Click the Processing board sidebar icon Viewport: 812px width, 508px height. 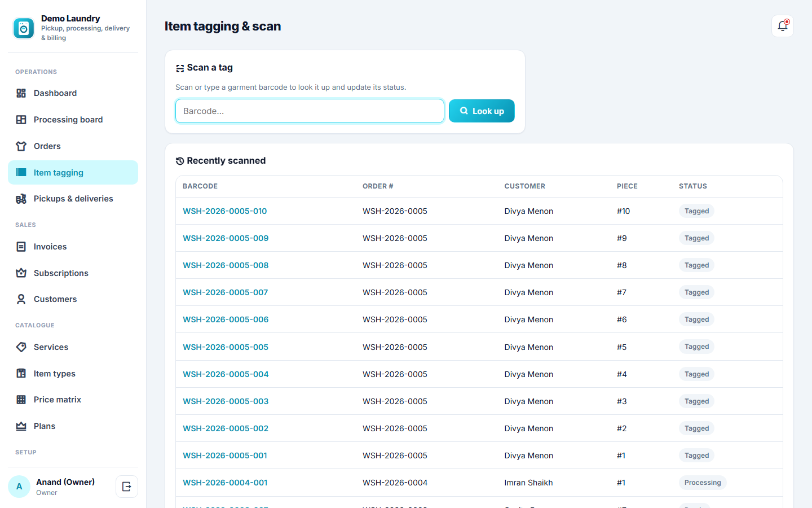21,120
